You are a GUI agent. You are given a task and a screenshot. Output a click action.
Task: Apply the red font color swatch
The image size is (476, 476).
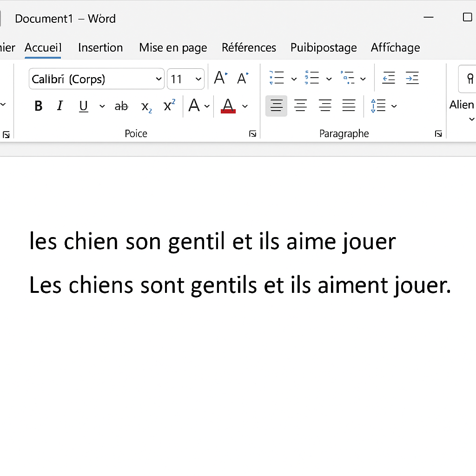point(228,106)
